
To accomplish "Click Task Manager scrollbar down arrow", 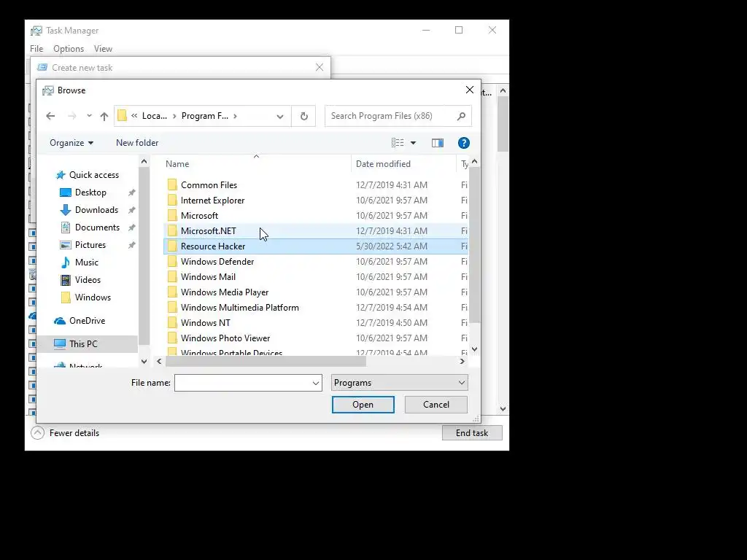I will coord(503,409).
